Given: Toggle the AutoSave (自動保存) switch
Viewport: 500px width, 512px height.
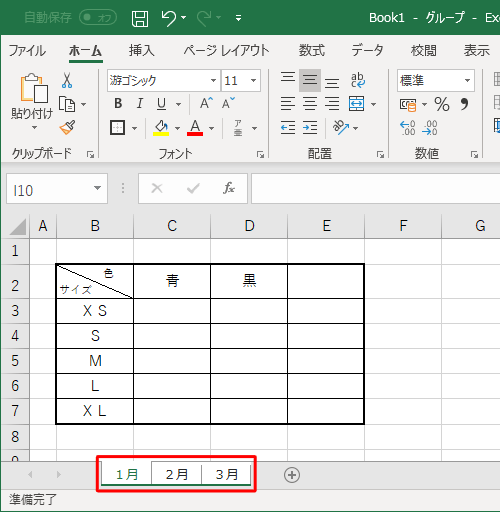Looking at the screenshot, I should tap(98, 18).
